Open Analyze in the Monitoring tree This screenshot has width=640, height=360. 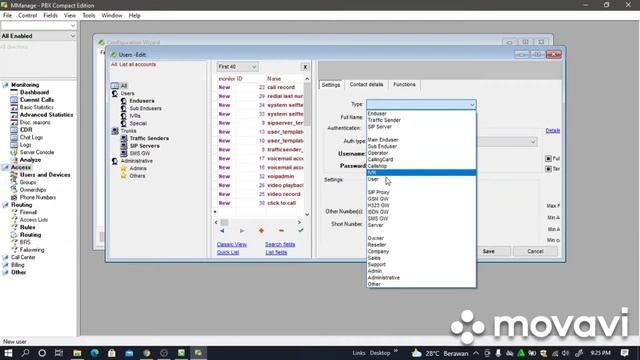tap(30, 160)
